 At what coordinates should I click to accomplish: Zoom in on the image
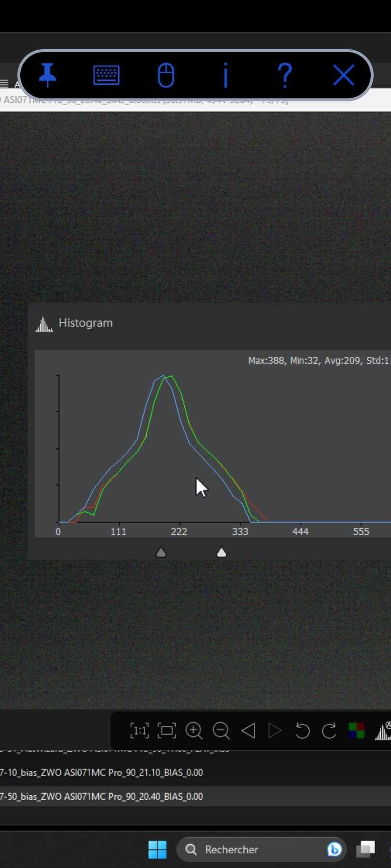[x=194, y=731]
